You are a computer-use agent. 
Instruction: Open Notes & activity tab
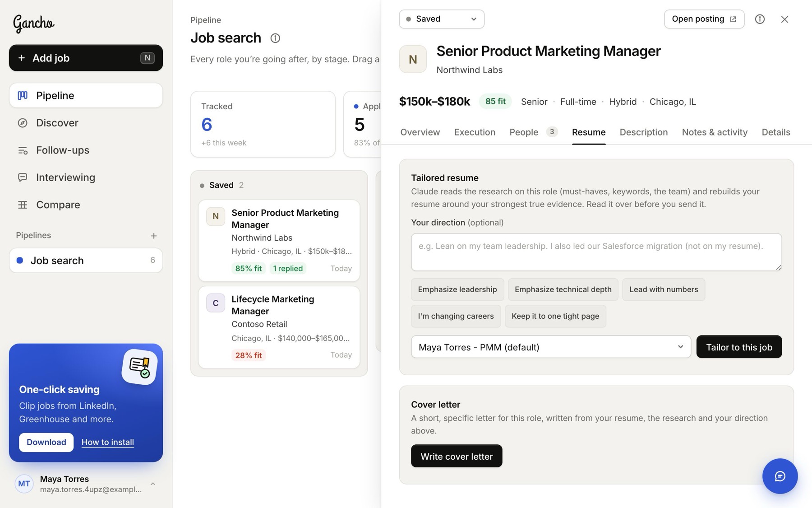point(715,132)
